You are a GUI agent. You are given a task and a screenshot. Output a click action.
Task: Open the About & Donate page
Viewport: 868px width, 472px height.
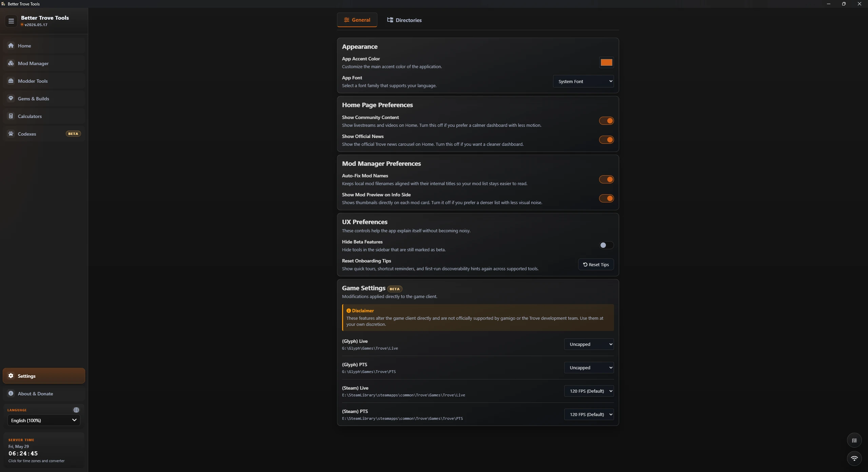tap(44, 393)
